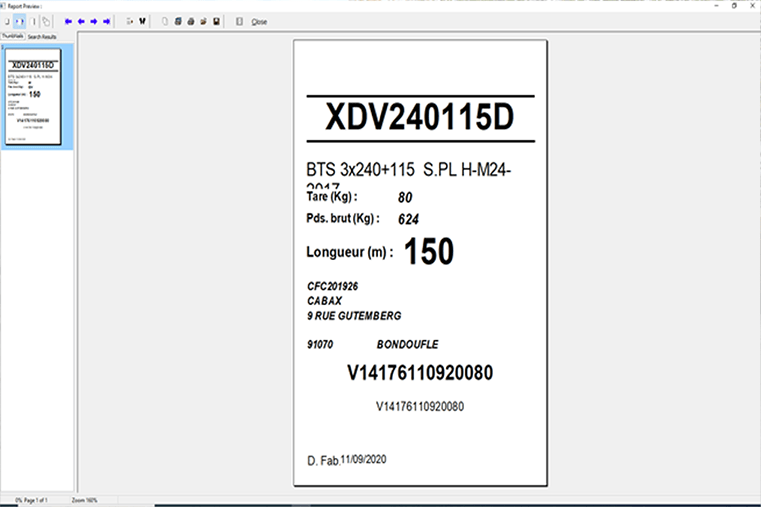Toggle the highlighted thumbnails panel button in the toolbar
Viewport: 761px width, 507px height.
coord(20,21)
